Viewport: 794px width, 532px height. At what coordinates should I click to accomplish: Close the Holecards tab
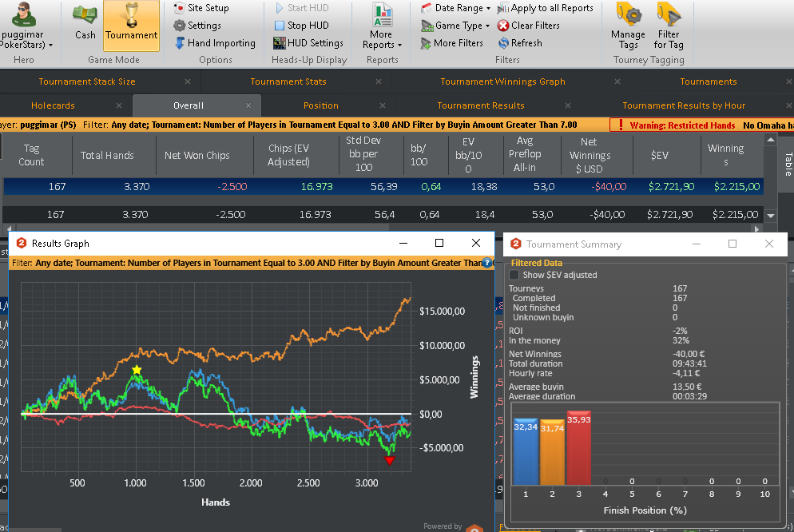pyautogui.click(x=118, y=105)
